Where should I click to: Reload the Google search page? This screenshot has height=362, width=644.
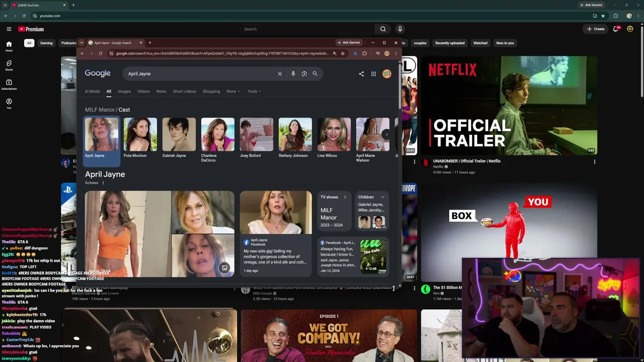(100, 53)
